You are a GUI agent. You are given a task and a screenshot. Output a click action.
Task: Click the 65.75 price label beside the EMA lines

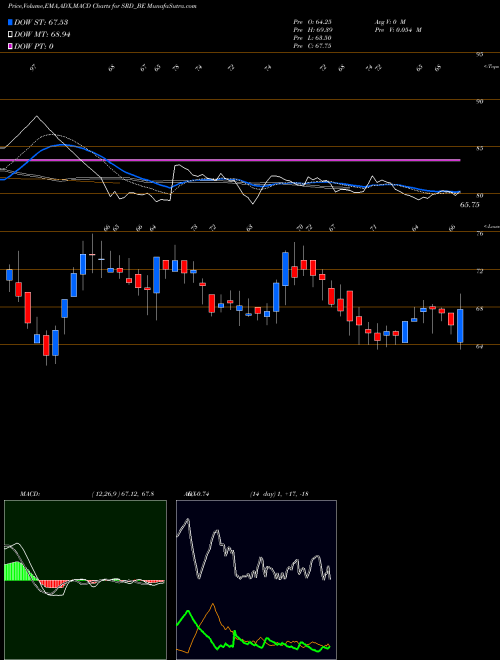point(470,205)
